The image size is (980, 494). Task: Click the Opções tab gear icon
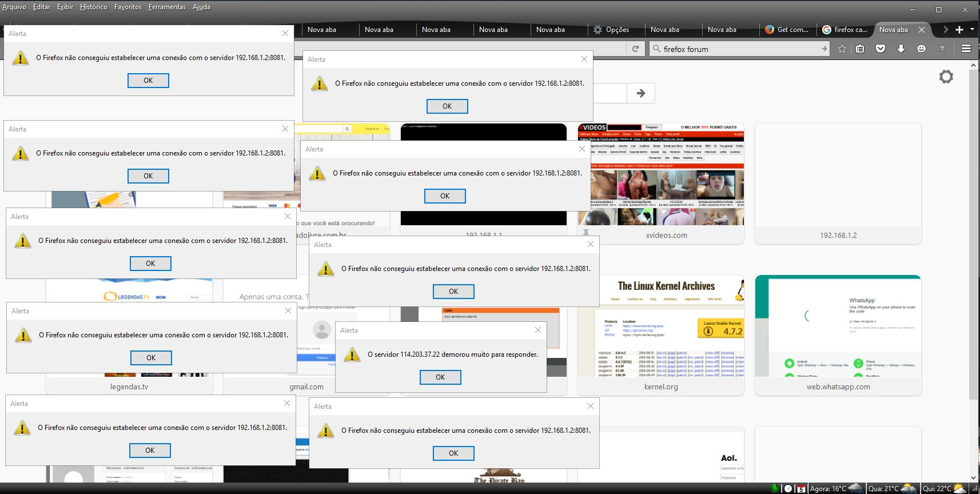coord(597,30)
